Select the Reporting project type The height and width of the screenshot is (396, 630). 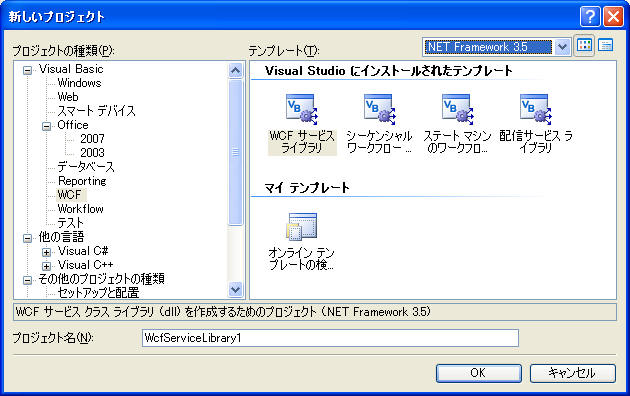82,181
